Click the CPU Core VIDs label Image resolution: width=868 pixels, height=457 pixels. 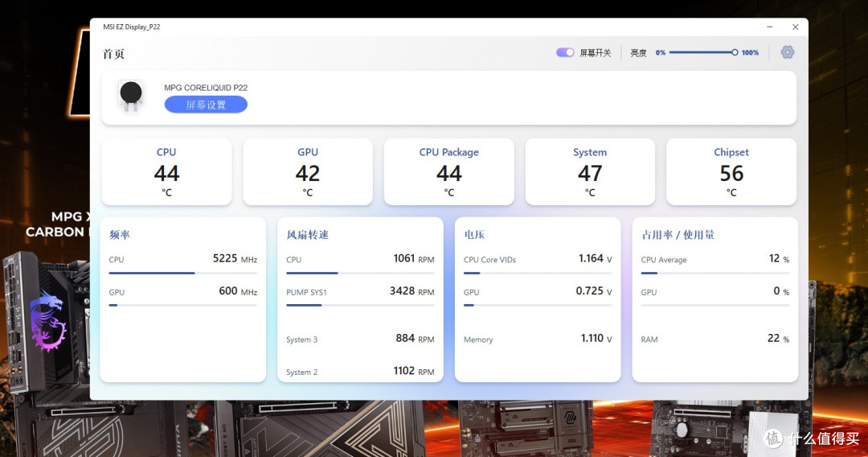pyautogui.click(x=490, y=260)
